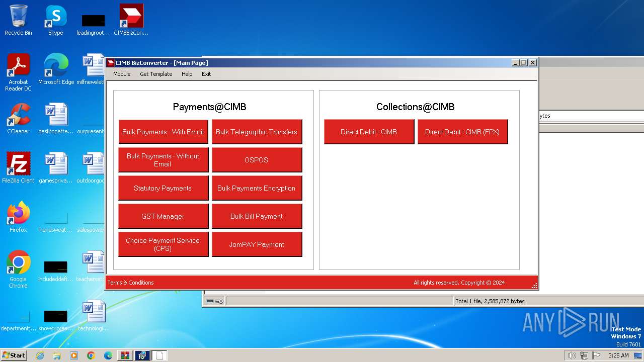Open Bulk Payments Encryption module
Image resolution: width=644 pixels, height=362 pixels.
257,188
